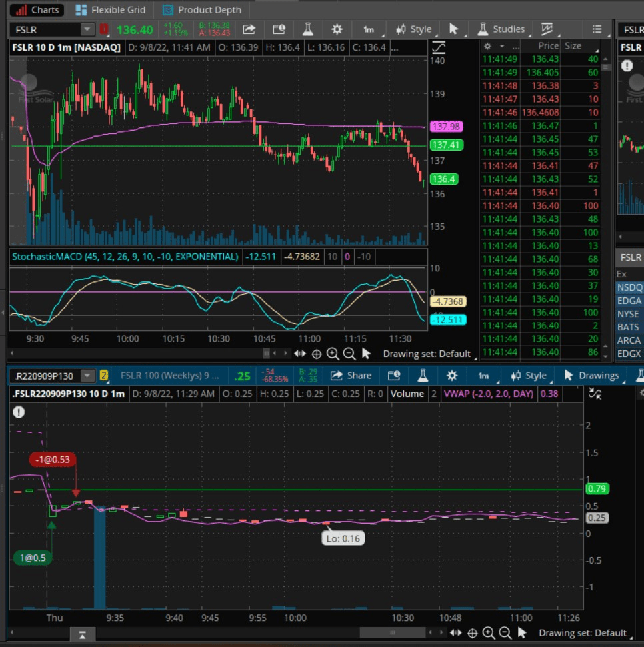Toggle the yellow number 2 link badge
The image size is (644, 647).
pos(104,376)
